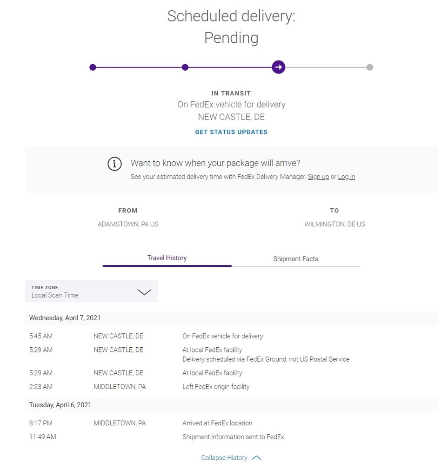Click the Tuesday, April 6, 2021 header
Image resolution: width=448 pixels, height=476 pixels.
(231, 405)
